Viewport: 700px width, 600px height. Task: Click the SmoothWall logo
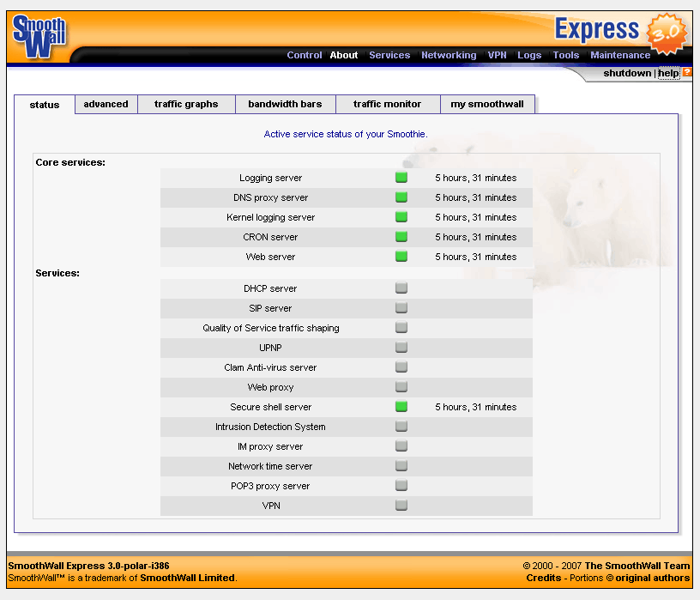pos(39,37)
